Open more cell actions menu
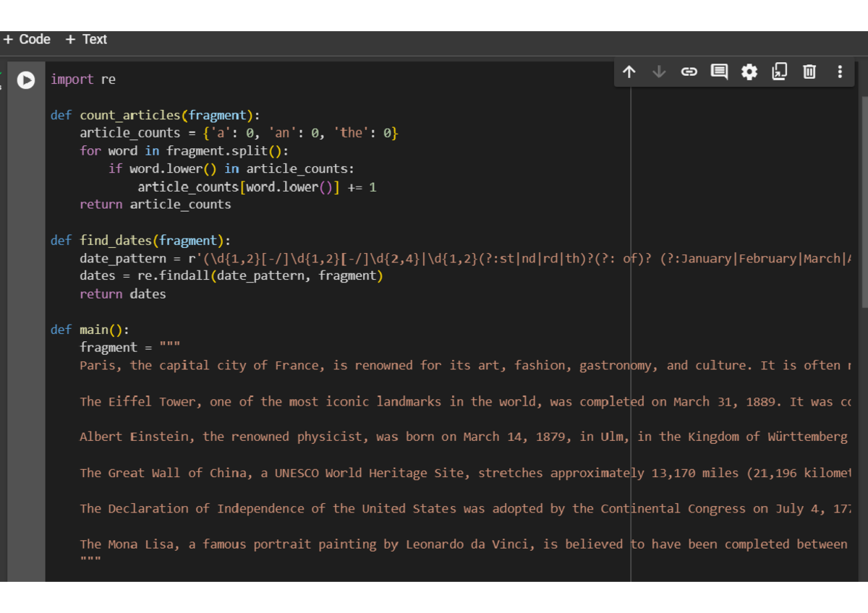Viewport: 868px width, 613px height. click(840, 72)
